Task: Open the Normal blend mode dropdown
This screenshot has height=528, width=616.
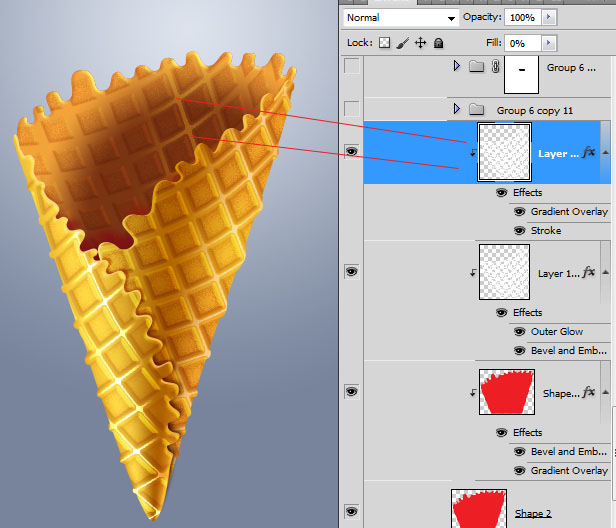Action: point(398,18)
